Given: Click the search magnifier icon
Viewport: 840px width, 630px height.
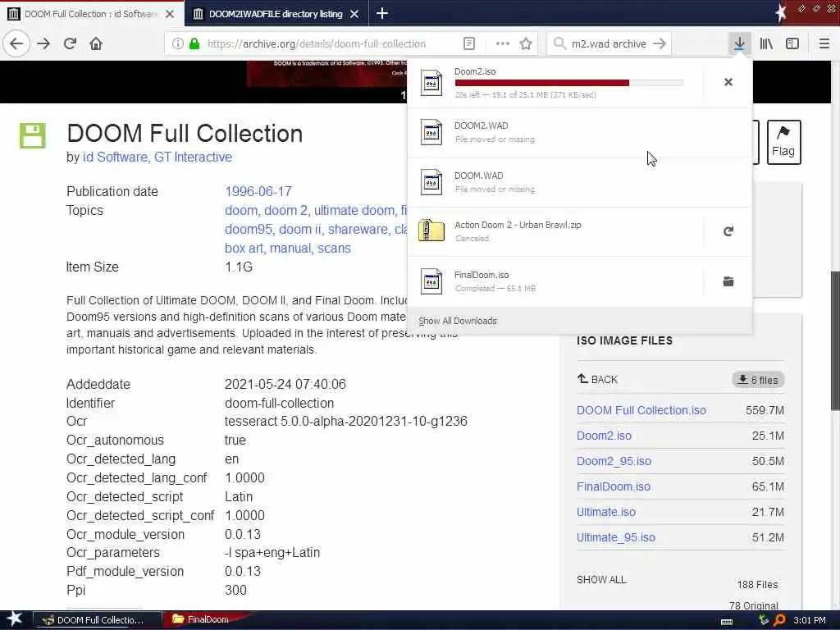Looking at the screenshot, I should (559, 43).
